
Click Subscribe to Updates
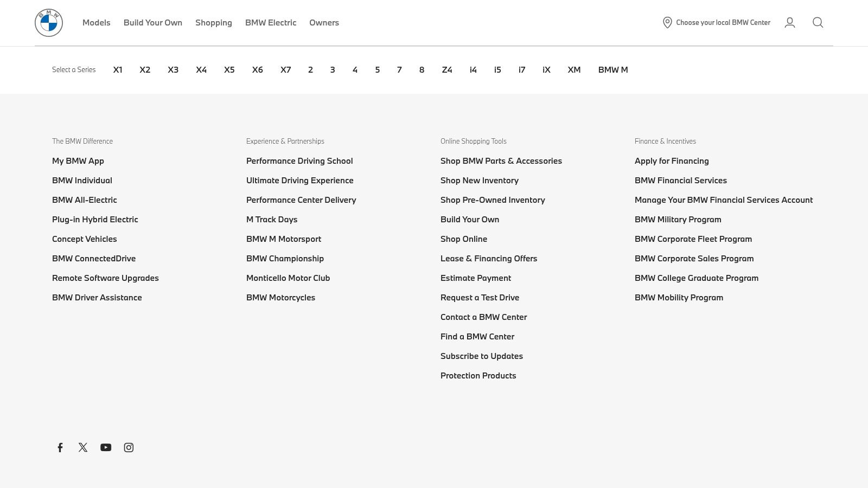point(482,356)
